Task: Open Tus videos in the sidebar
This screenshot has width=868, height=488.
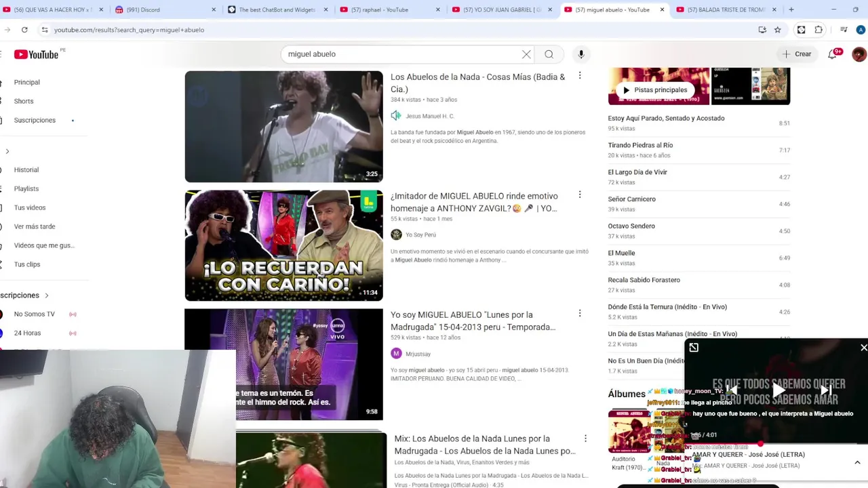Action: (30, 207)
